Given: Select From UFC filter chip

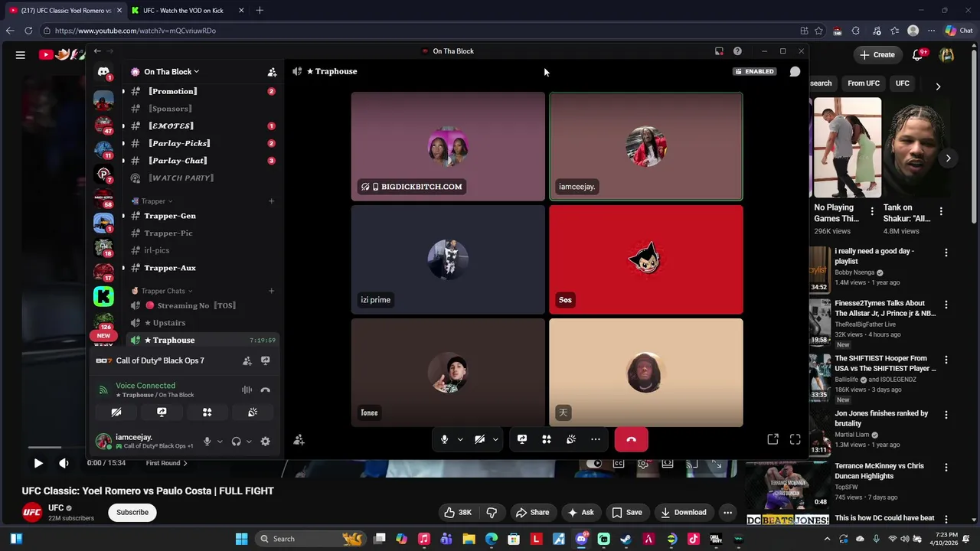Looking at the screenshot, I should click(x=864, y=83).
